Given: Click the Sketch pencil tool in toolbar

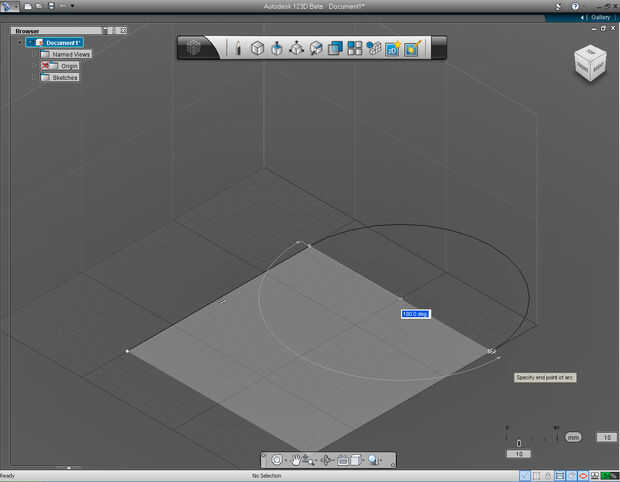Looking at the screenshot, I should click(239, 48).
